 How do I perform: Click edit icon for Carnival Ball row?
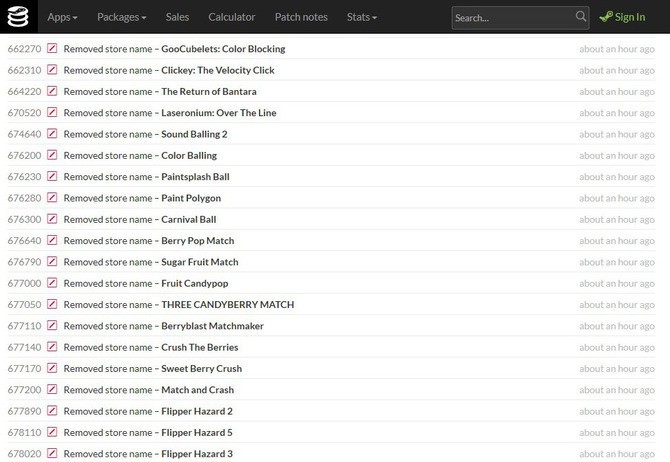[52, 219]
